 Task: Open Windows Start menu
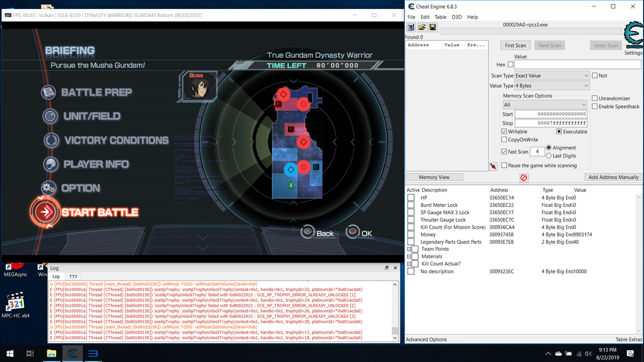coord(10,353)
